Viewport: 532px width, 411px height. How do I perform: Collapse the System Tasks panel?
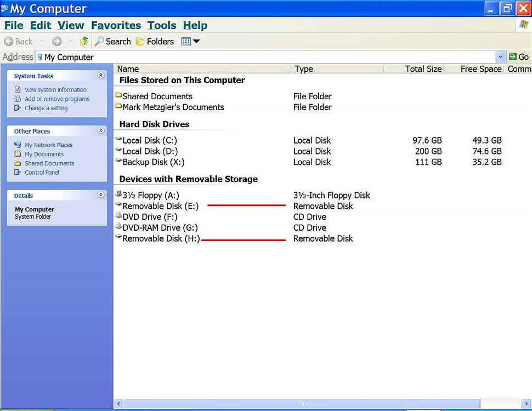coord(101,75)
